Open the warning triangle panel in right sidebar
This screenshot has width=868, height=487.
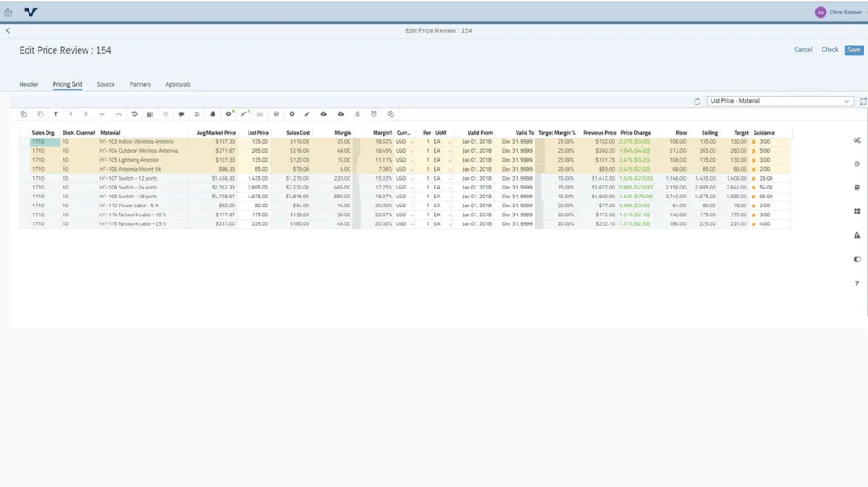(856, 235)
